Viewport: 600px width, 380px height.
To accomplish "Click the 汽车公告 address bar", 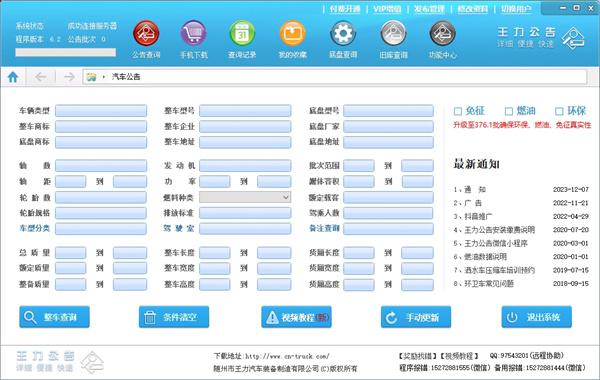I will (335, 77).
